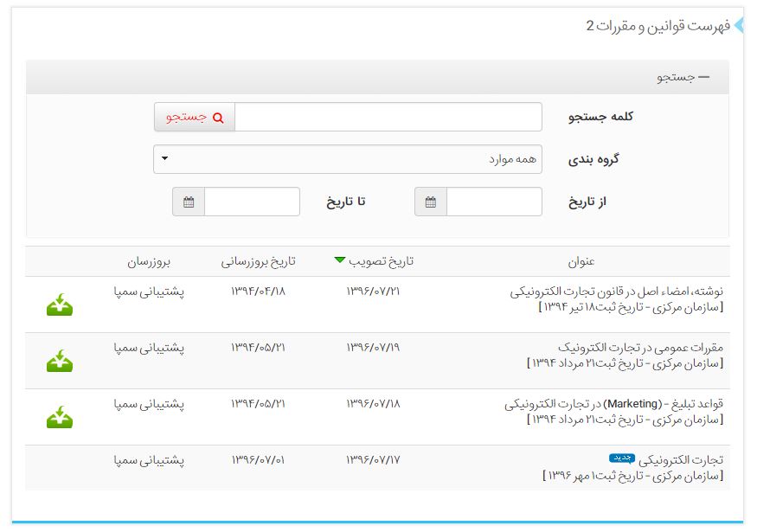Open the calendar picker for از تاریخ
This screenshot has height=532, width=757.
point(431,202)
